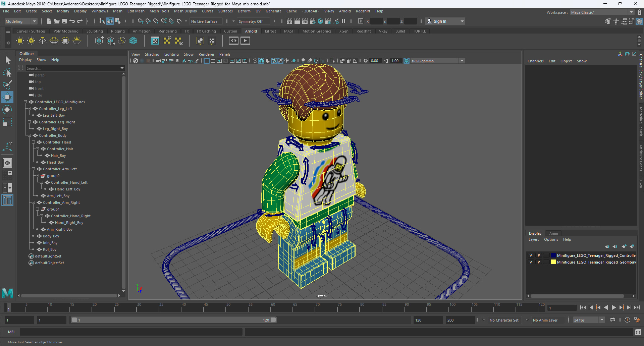
Task: Click yellow Geometry layer color swatch
Action: pyautogui.click(x=553, y=262)
